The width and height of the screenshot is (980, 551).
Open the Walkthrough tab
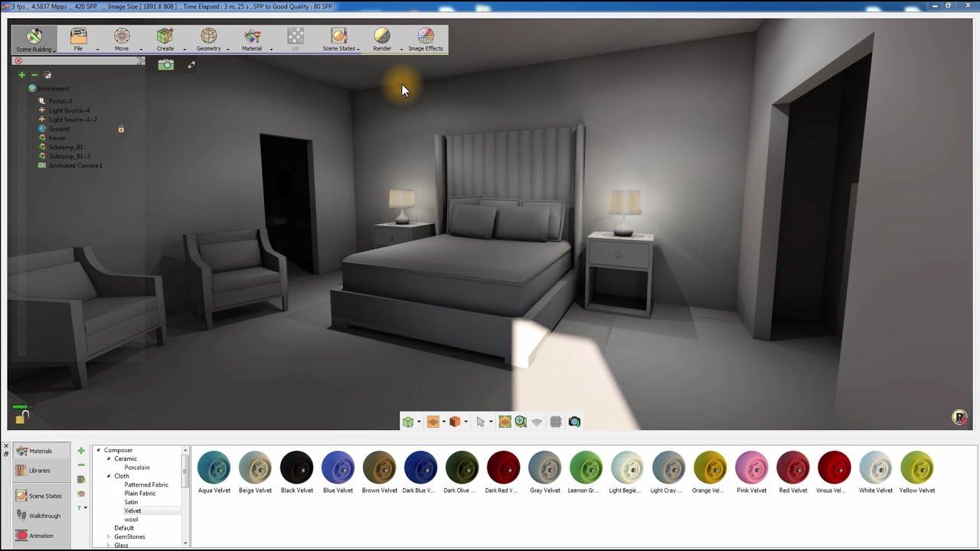(x=41, y=516)
